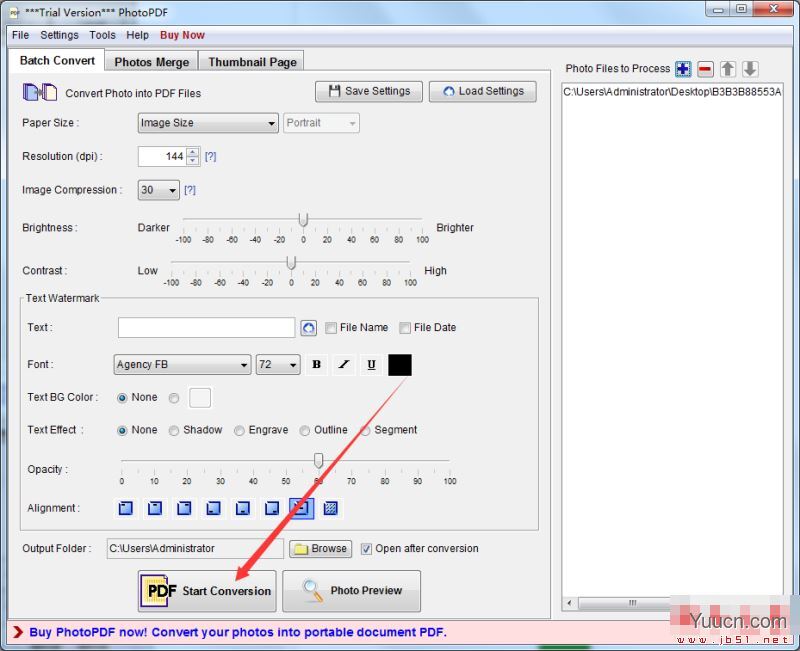
Task: Click the PhotoPDF title bar app icon
Action: [14, 12]
